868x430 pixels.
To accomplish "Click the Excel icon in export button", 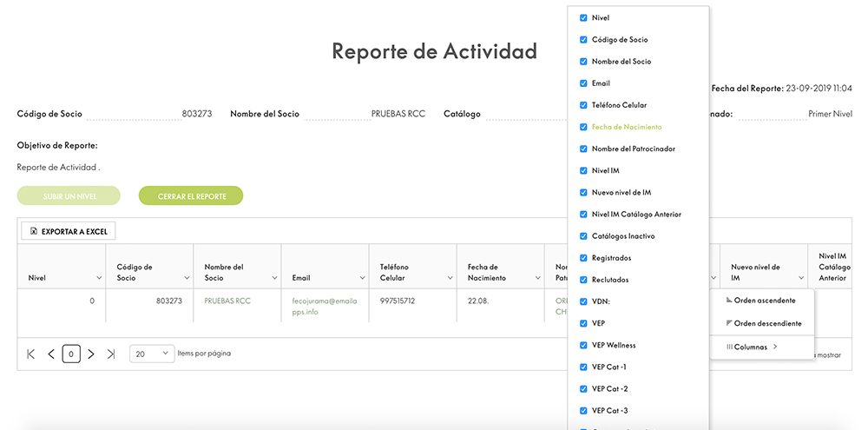I will [34, 232].
